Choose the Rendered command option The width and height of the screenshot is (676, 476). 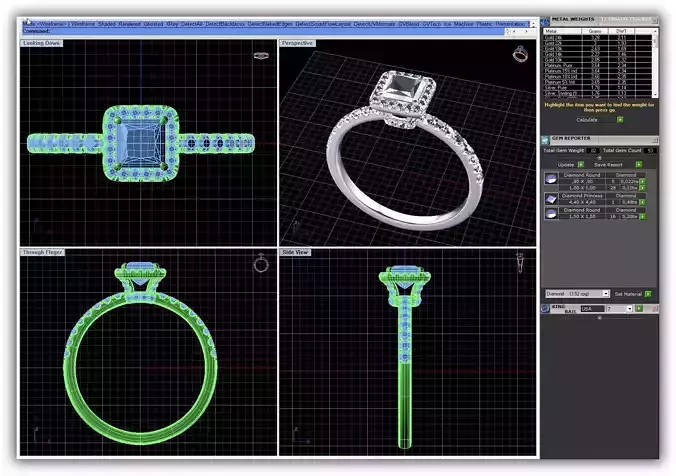pyautogui.click(x=129, y=24)
